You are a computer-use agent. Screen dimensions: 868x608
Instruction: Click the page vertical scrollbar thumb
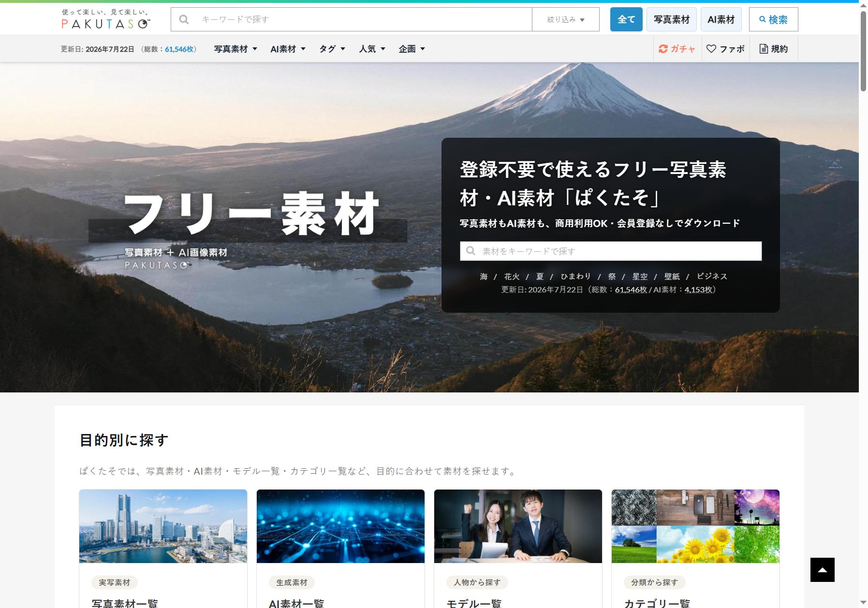[x=863, y=51]
